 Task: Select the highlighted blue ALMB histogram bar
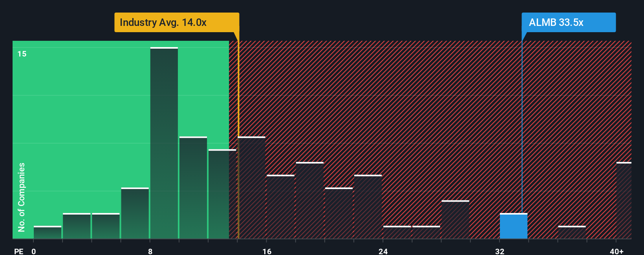pyautogui.click(x=514, y=226)
